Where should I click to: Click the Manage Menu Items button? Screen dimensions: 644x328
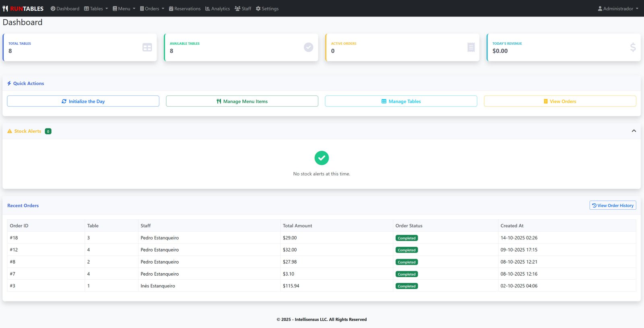(x=242, y=101)
